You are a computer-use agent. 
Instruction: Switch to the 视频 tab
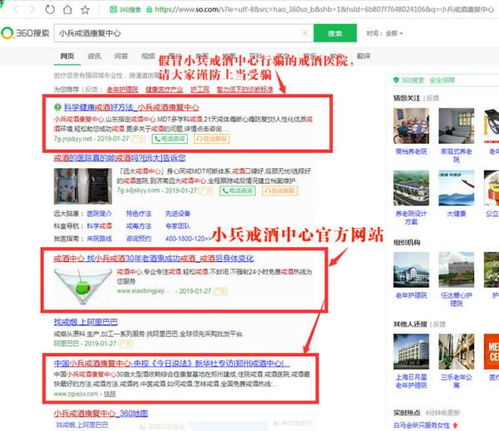click(x=148, y=56)
